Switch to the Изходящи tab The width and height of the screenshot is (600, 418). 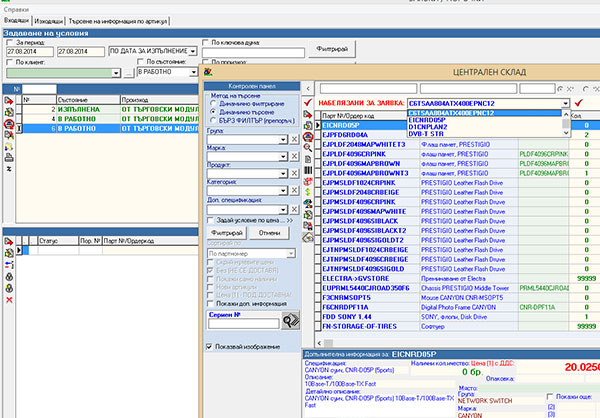tap(49, 19)
